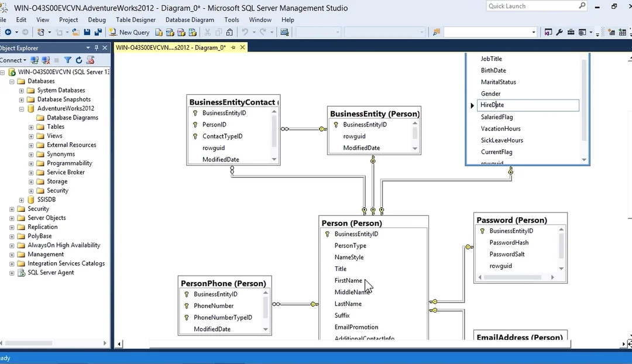The image size is (632, 364).
Task: Open the Table Designer menu
Action: (136, 19)
